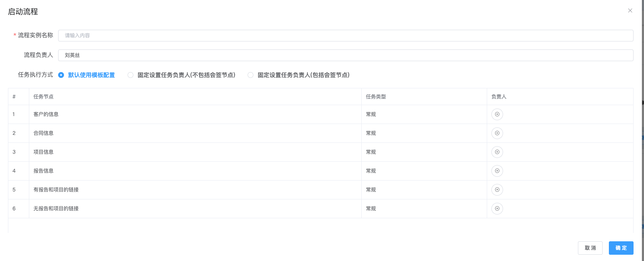The width and height of the screenshot is (644, 261).
Task: Close the 启动流程 dialog
Action: coord(630,10)
